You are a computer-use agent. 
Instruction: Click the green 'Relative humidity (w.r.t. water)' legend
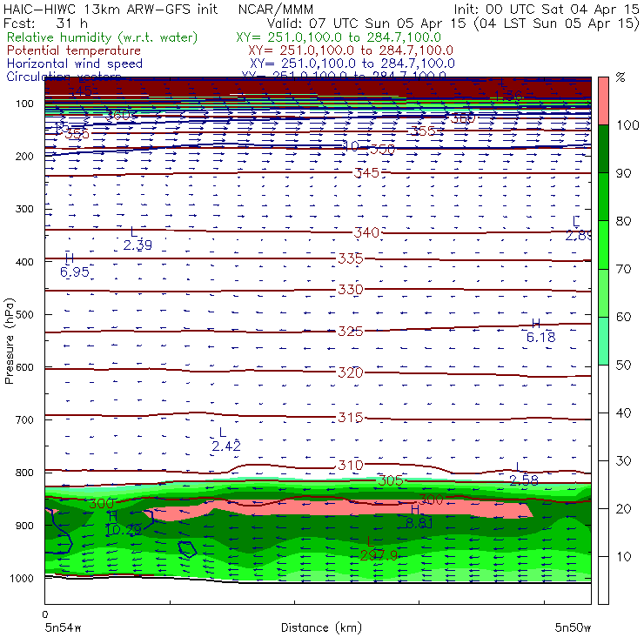[x=103, y=37]
